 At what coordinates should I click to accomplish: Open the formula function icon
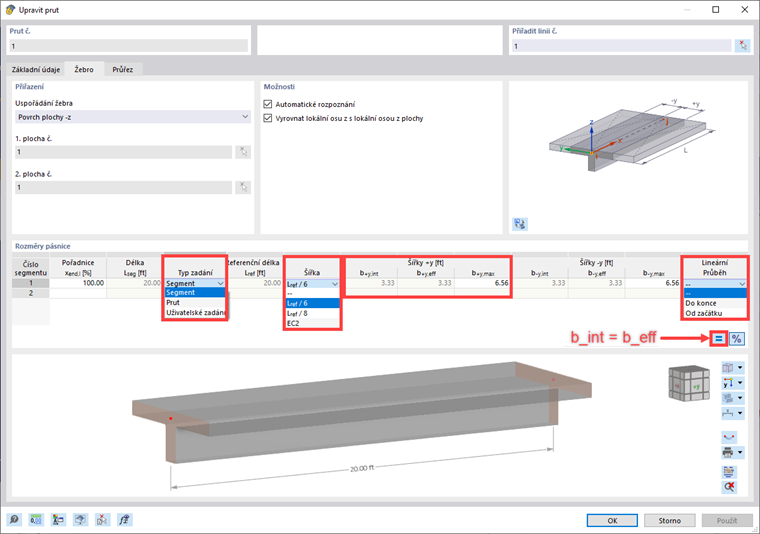coord(125,520)
